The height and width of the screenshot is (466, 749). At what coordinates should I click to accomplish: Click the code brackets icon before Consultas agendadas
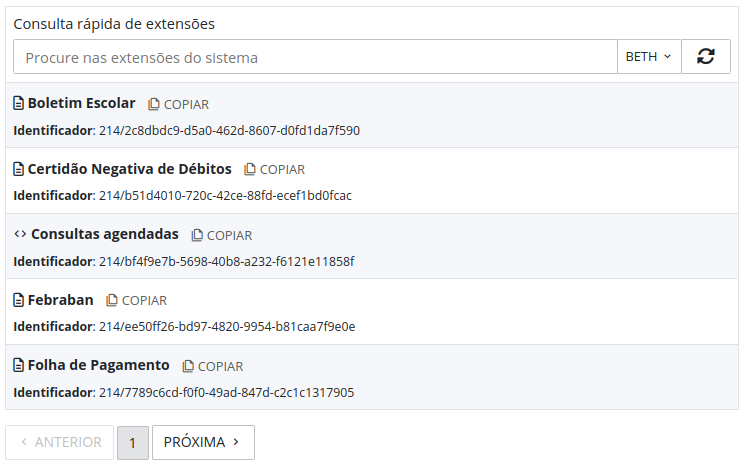[20, 234]
